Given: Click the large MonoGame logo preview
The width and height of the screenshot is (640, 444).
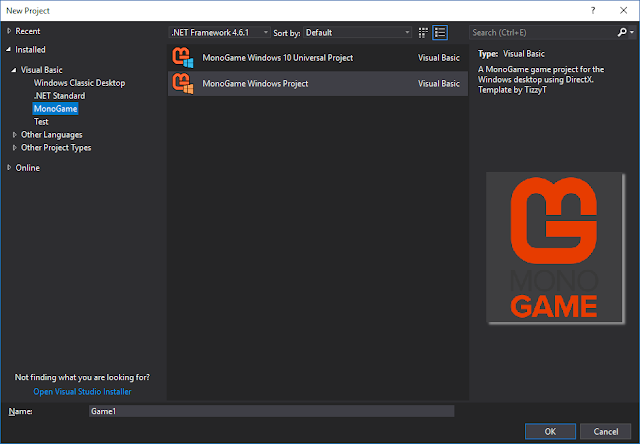Looking at the screenshot, I should (x=555, y=248).
